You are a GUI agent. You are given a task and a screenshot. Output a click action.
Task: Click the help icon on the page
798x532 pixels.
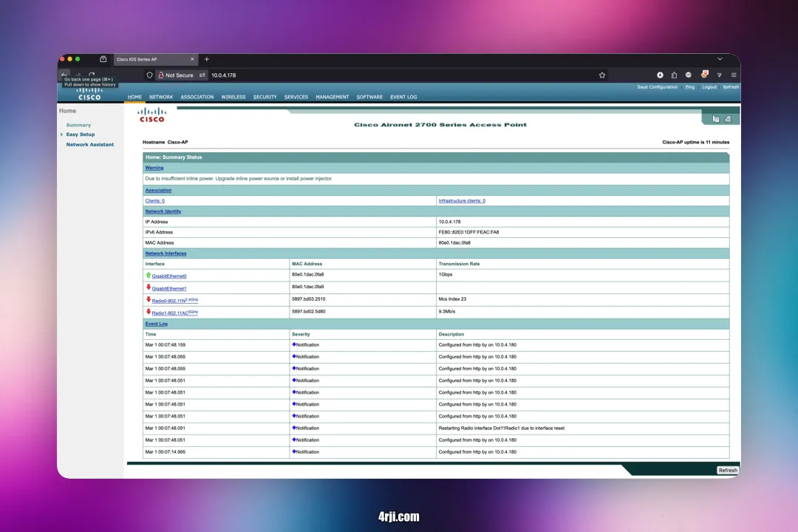click(715, 119)
